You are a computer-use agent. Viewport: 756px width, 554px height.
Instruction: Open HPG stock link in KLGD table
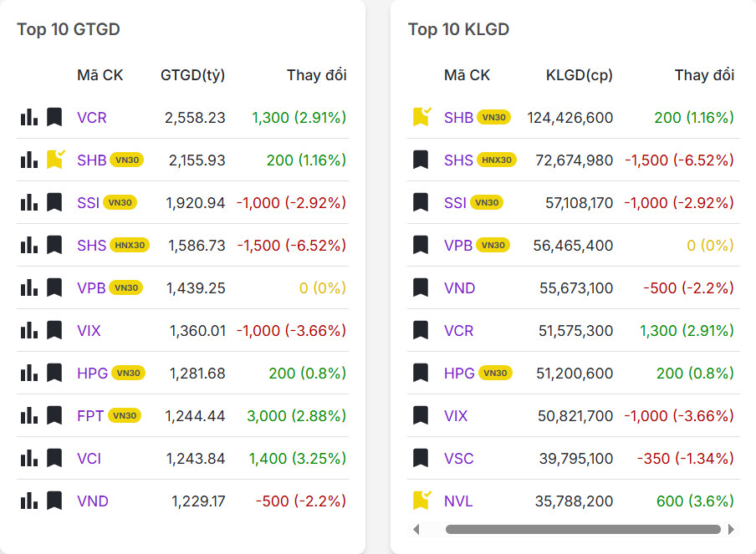[x=459, y=374]
